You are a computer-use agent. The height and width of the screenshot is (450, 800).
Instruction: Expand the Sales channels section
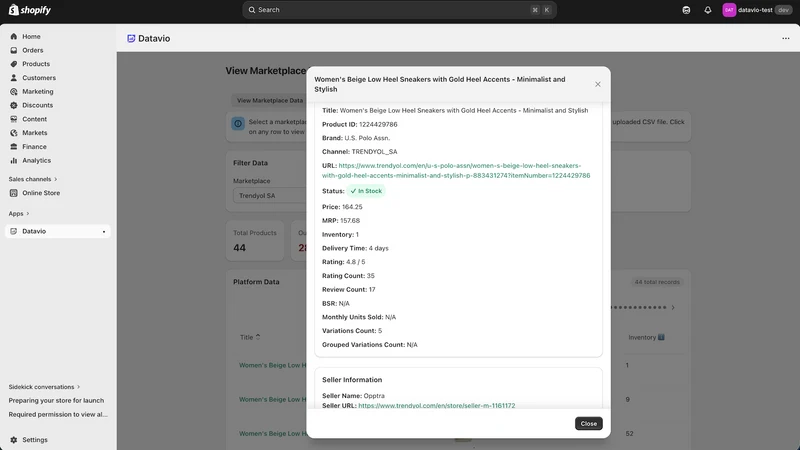[33, 179]
